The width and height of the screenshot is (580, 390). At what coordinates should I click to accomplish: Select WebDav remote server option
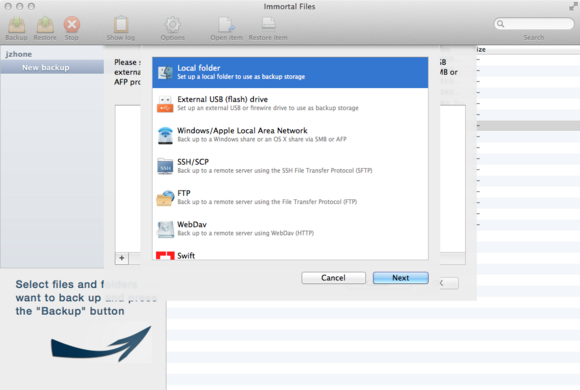click(x=290, y=229)
